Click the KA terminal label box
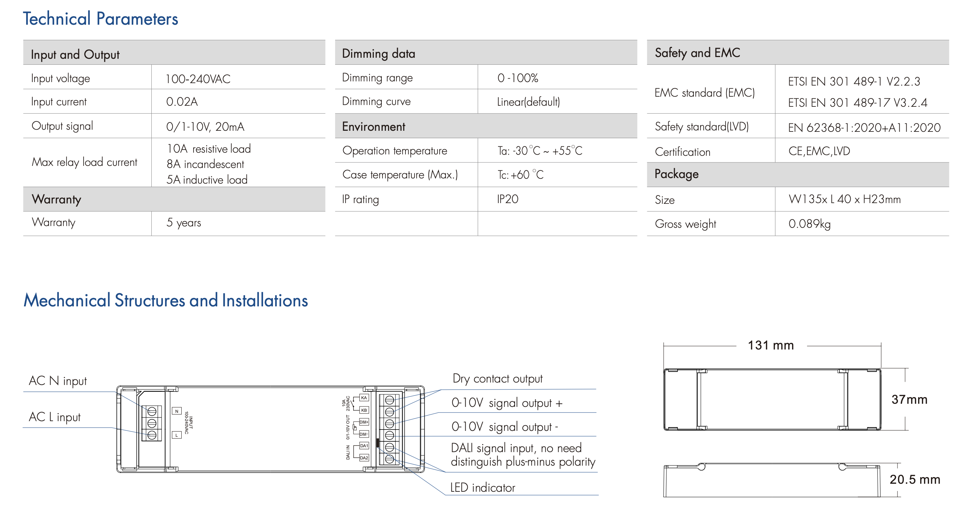The image size is (980, 514). [364, 397]
